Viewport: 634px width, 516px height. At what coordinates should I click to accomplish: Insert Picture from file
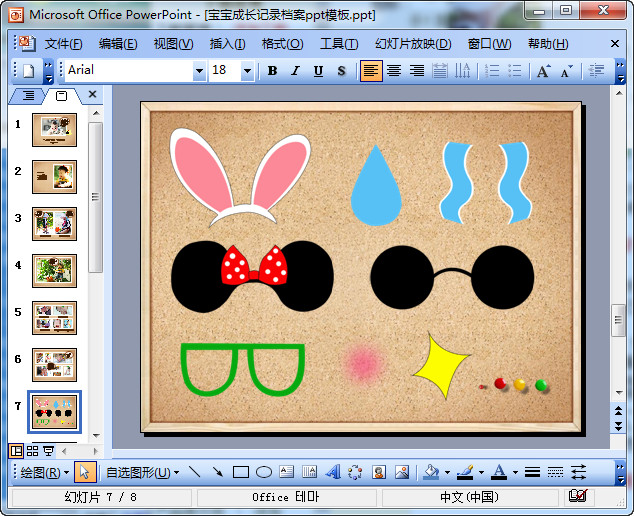pyautogui.click(x=402, y=472)
